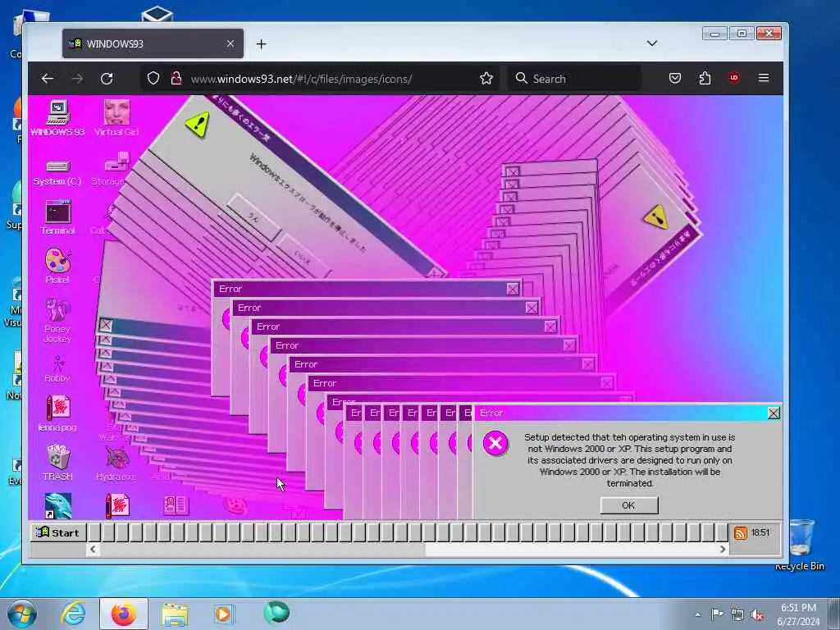Select the Storage drive icon
Screen dimensions: 840x630
[x=112, y=169]
